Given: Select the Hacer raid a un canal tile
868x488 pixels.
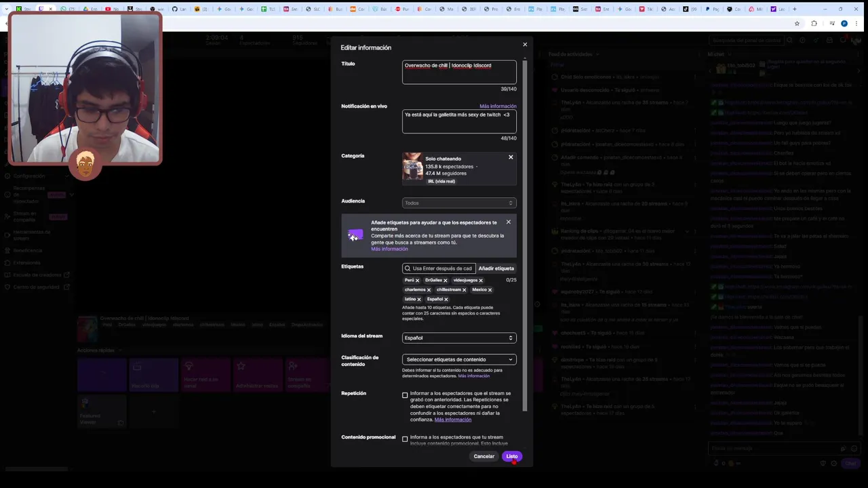Looking at the screenshot, I should click(206, 374).
